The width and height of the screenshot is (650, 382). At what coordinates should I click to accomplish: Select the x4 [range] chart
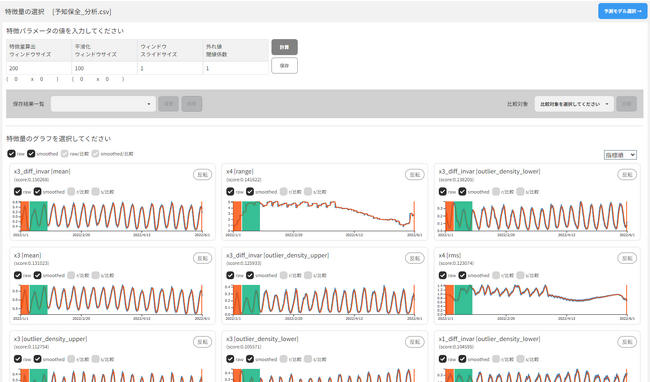pos(324,218)
